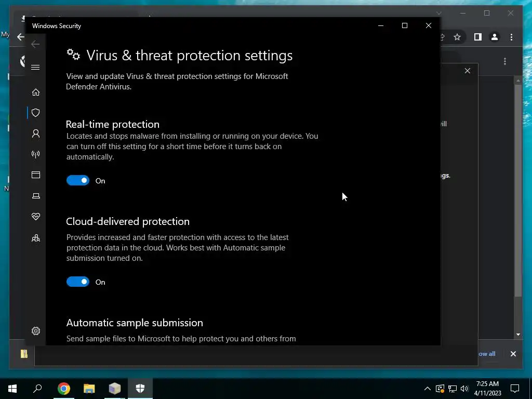Click Show all downloads link in Chrome

coord(486,354)
